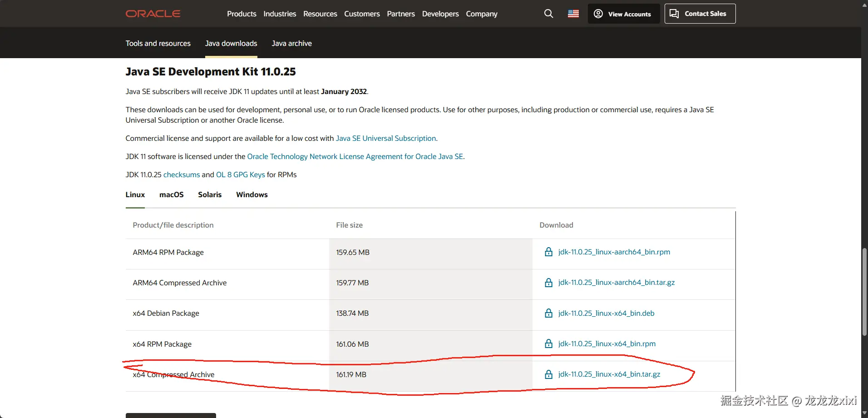Open the OL 8 GPG Keys link
Screen dimensions: 868x418
241,174
